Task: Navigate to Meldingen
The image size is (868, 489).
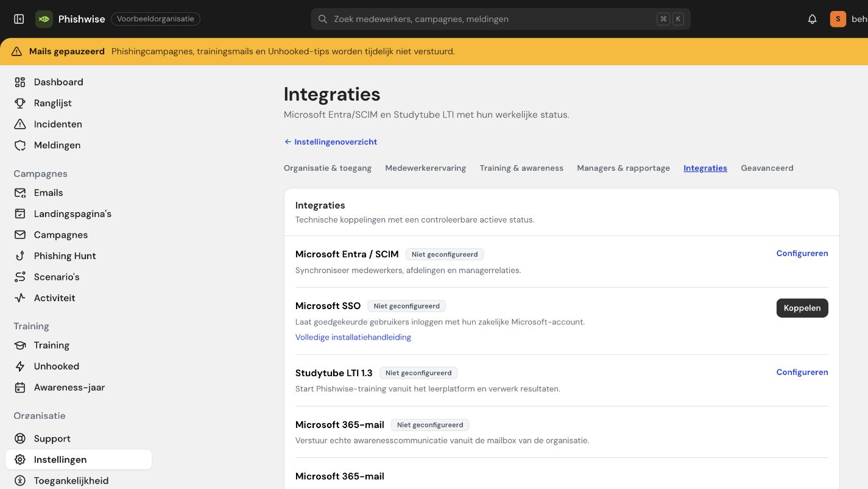Action: [79, 145]
